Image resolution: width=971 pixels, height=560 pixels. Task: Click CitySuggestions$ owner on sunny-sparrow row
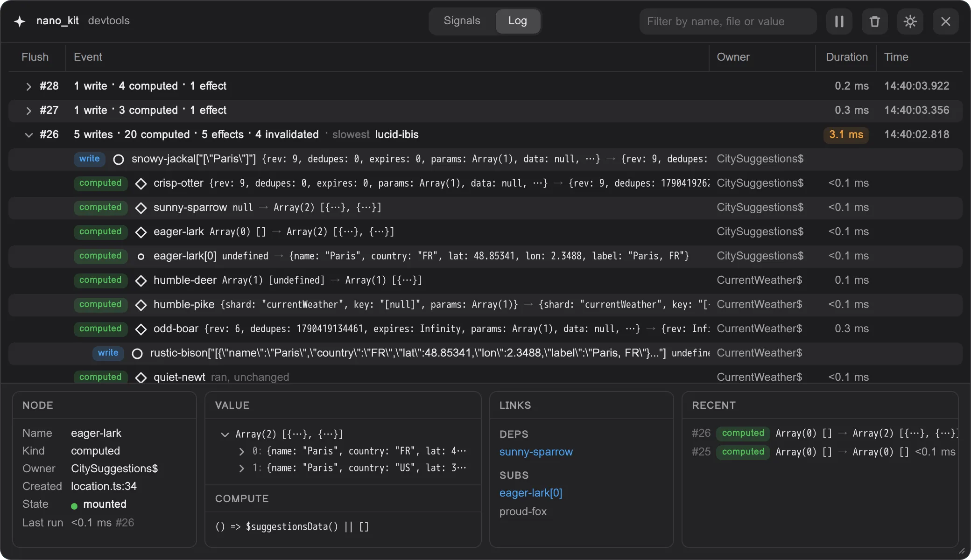click(760, 207)
